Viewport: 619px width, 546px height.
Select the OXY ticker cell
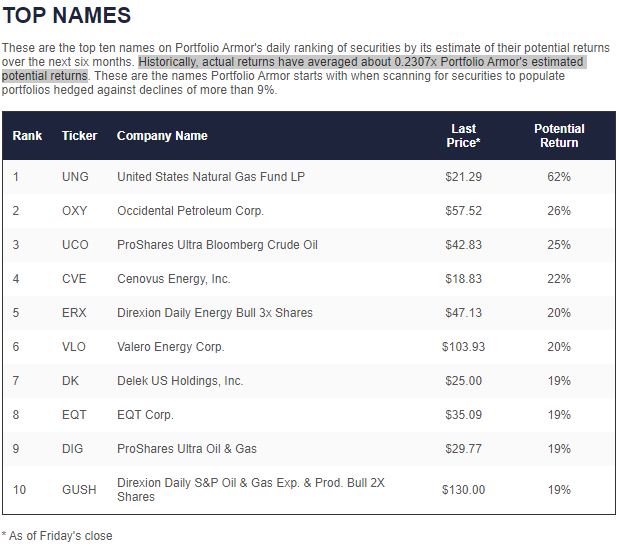[x=75, y=211]
